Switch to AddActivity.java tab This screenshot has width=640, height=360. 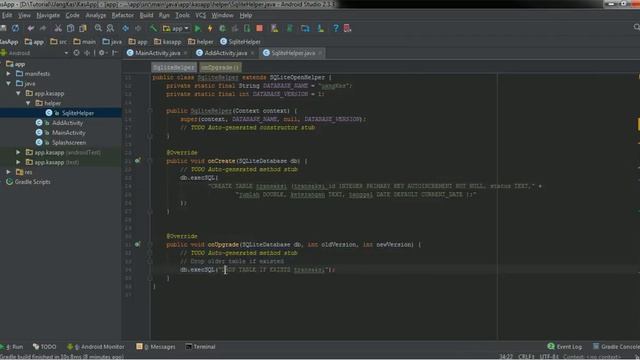click(x=226, y=53)
